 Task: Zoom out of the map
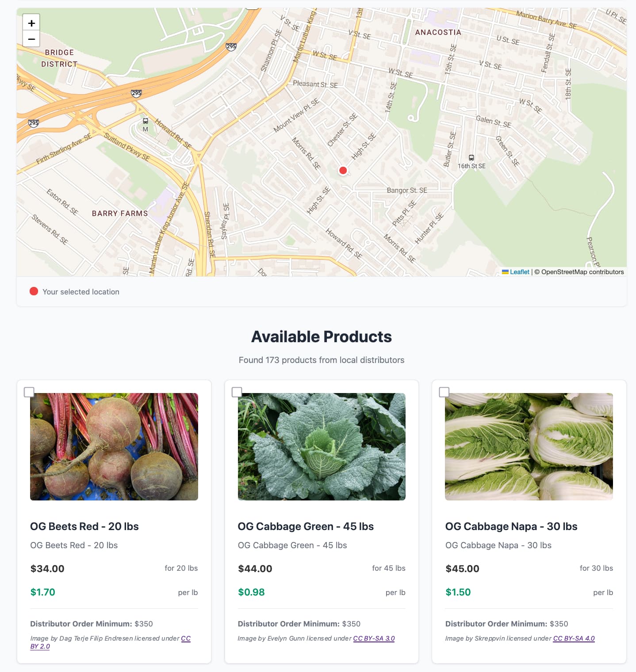[x=31, y=39]
